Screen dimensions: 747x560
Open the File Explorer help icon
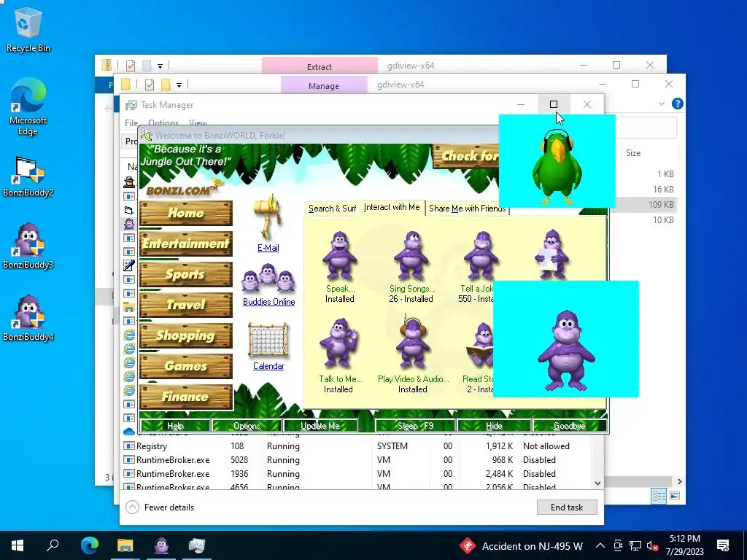point(677,104)
